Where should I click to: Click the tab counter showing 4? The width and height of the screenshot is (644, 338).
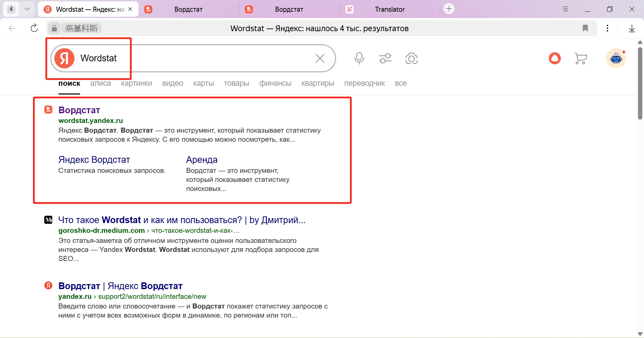(11, 9)
